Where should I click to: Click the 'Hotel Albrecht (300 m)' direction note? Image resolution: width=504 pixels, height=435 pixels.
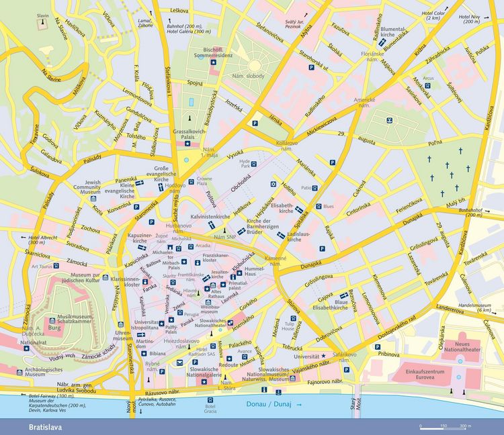42,240
